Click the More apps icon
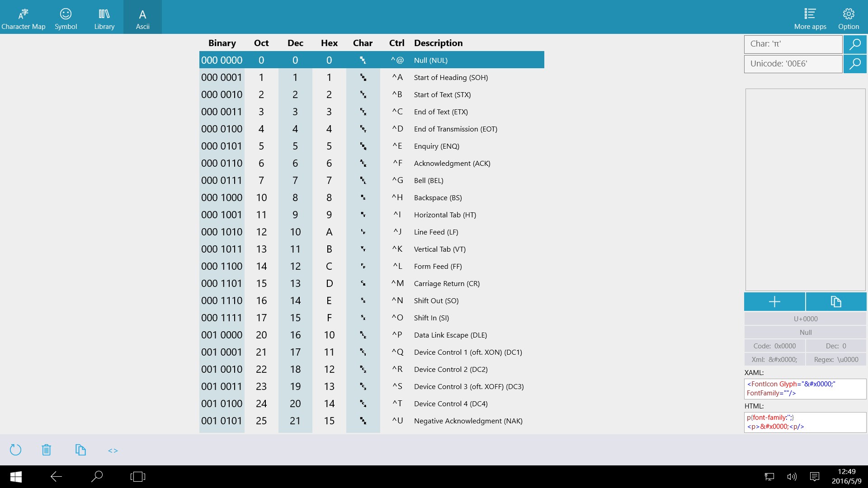 pyautogui.click(x=810, y=18)
